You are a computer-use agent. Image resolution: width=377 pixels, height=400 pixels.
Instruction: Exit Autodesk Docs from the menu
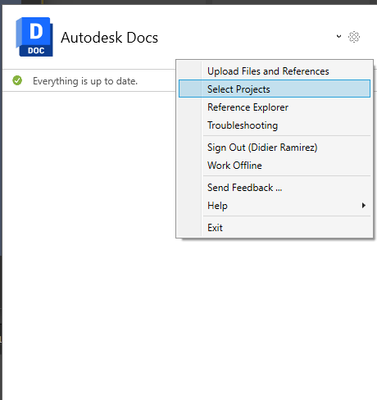tap(274, 228)
